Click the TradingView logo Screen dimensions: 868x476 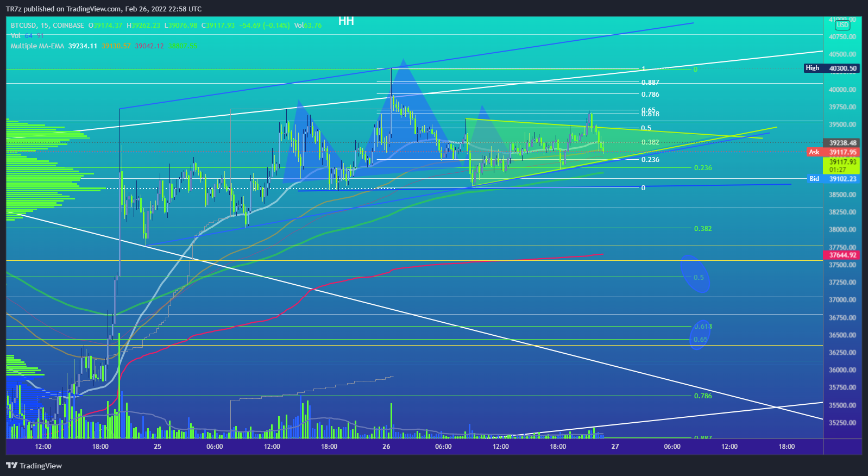(x=34, y=466)
